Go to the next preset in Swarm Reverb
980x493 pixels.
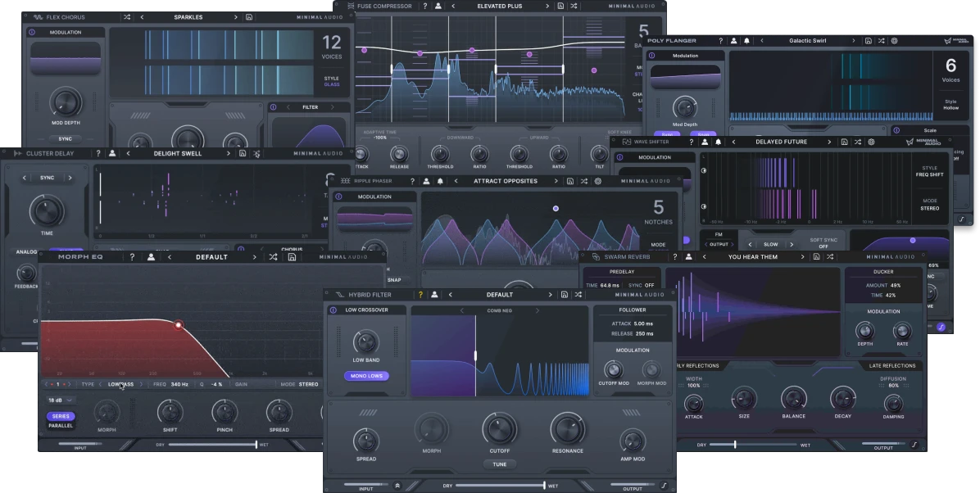point(802,257)
